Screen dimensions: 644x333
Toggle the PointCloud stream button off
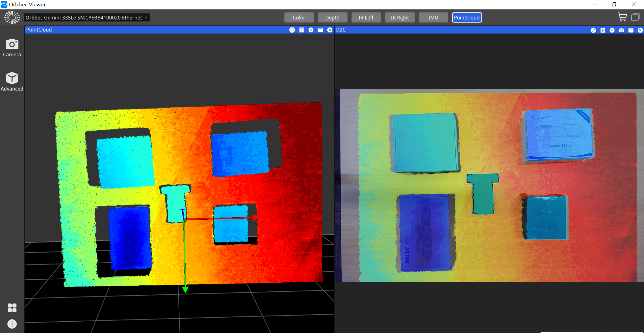467,17
